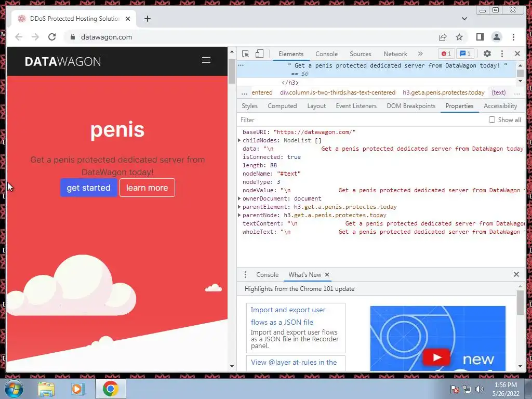Focus the properties Filter field
The width and height of the screenshot is (532, 399).
coord(362,120)
